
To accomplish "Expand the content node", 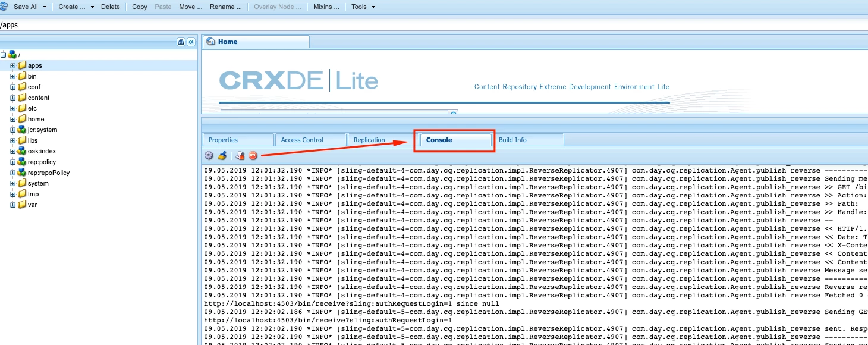I will click(x=13, y=98).
